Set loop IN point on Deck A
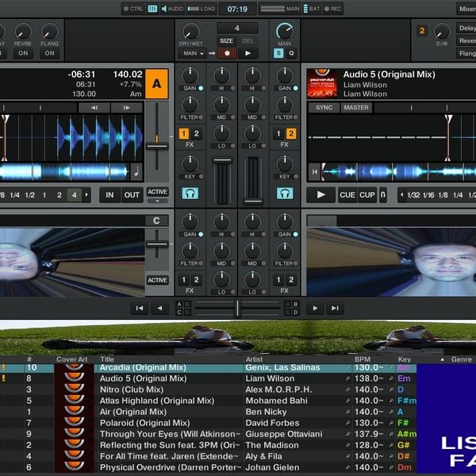The height and width of the screenshot is (476, 476). click(x=109, y=195)
